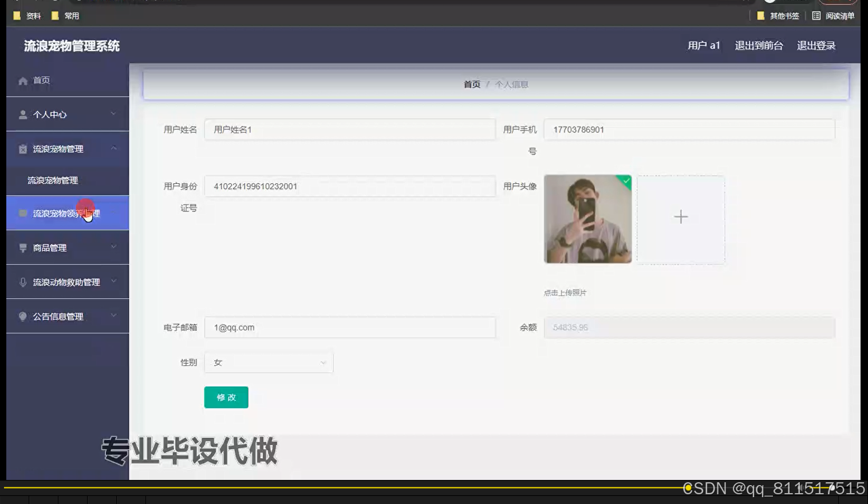This screenshot has height=504, width=868.
Task: Select the microphone icon of 流浪动物救助管理
Action: coord(22,282)
